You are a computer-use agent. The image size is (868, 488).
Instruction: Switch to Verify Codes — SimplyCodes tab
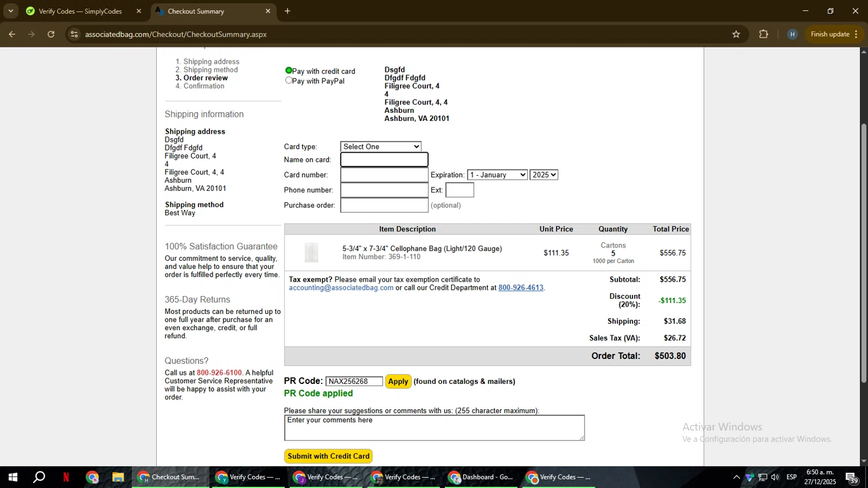[x=80, y=11]
